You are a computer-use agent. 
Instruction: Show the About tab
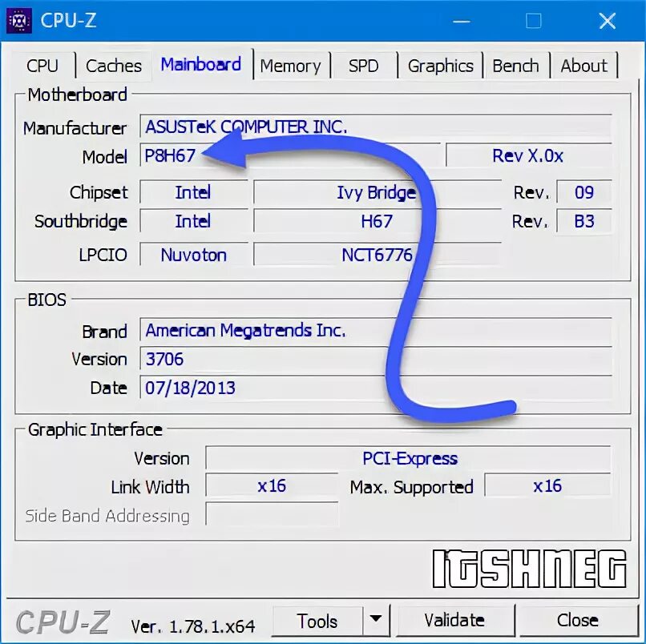pyautogui.click(x=583, y=66)
